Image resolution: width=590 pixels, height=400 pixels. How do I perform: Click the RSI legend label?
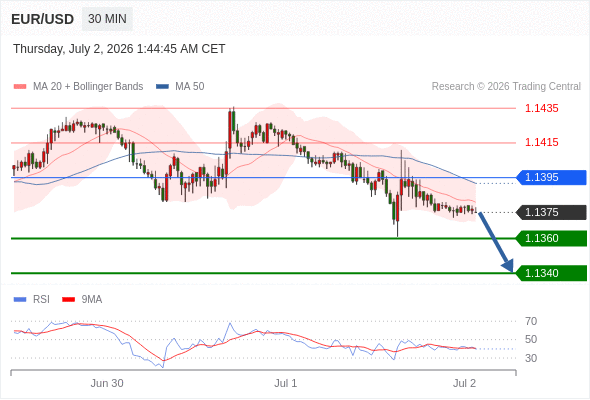(41, 300)
